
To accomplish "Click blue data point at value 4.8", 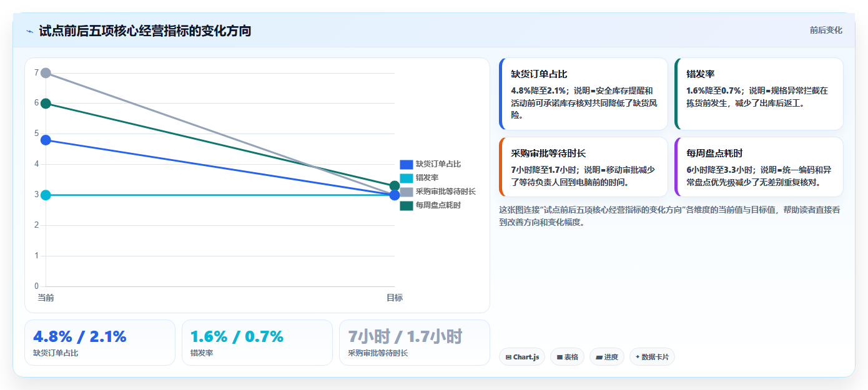I will [46, 140].
